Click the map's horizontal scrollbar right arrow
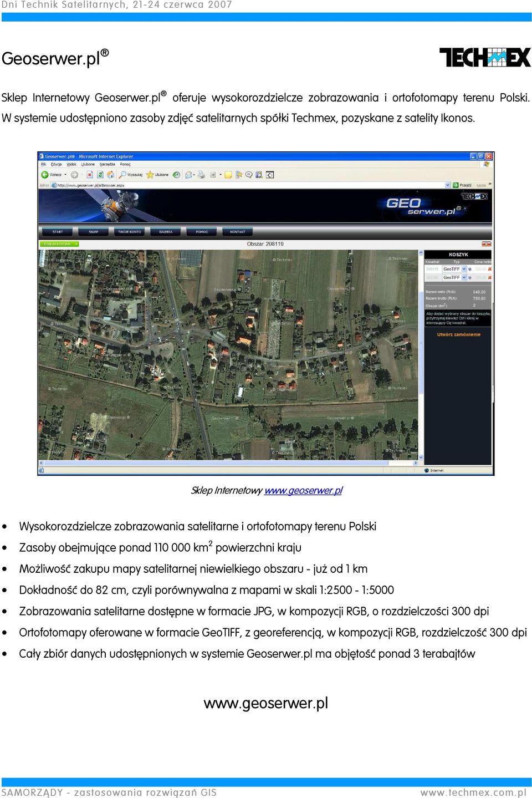Screen dimensions: 532x798 click(416, 462)
